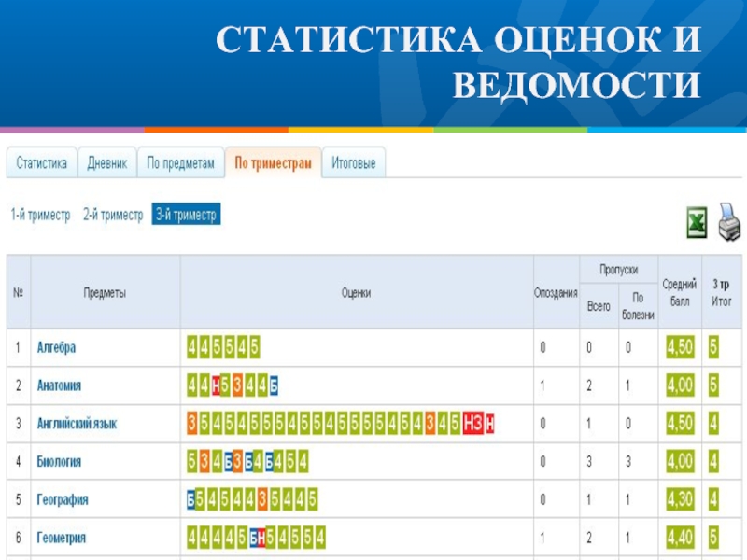The height and width of the screenshot is (560, 747).
Task: Click the orange 3 grade in География
Action: point(262,499)
